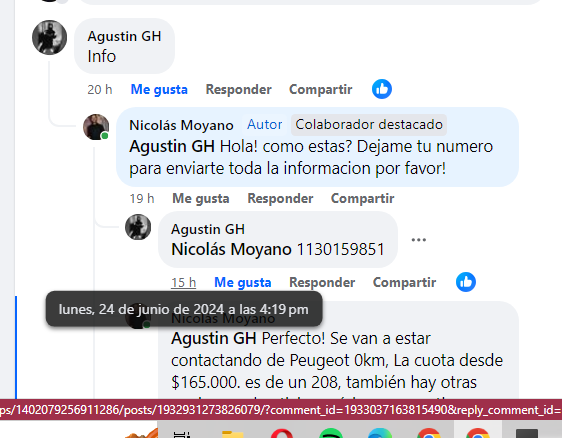Click the blue thumbs-up reaction under the Info comment

[x=382, y=89]
